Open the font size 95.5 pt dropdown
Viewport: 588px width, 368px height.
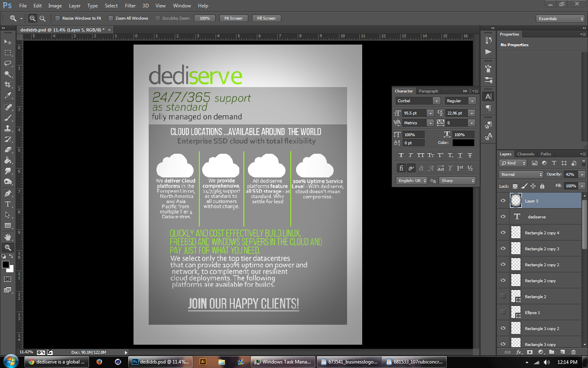430,113
